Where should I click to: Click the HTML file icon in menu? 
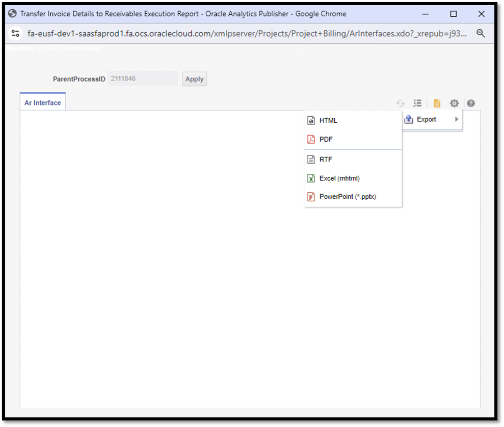coord(311,120)
